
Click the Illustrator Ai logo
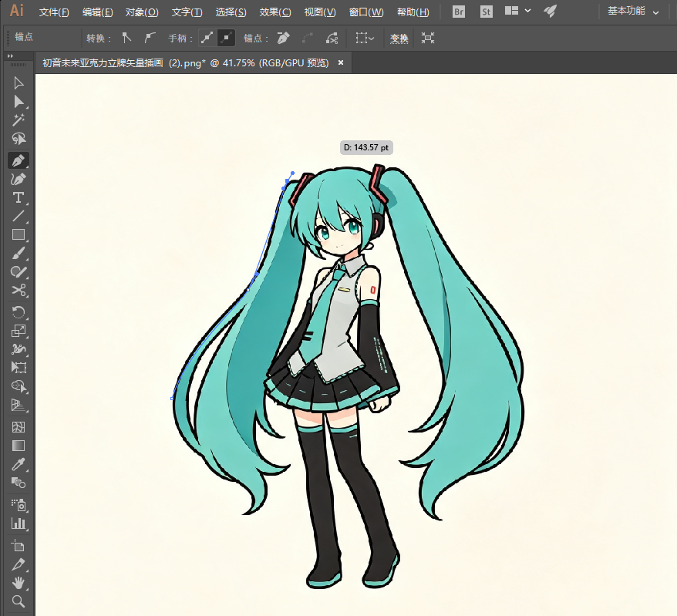click(16, 10)
